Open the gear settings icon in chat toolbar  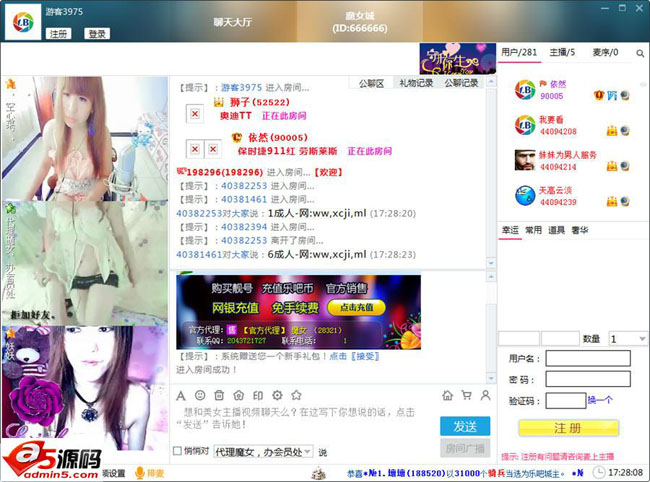[277, 395]
